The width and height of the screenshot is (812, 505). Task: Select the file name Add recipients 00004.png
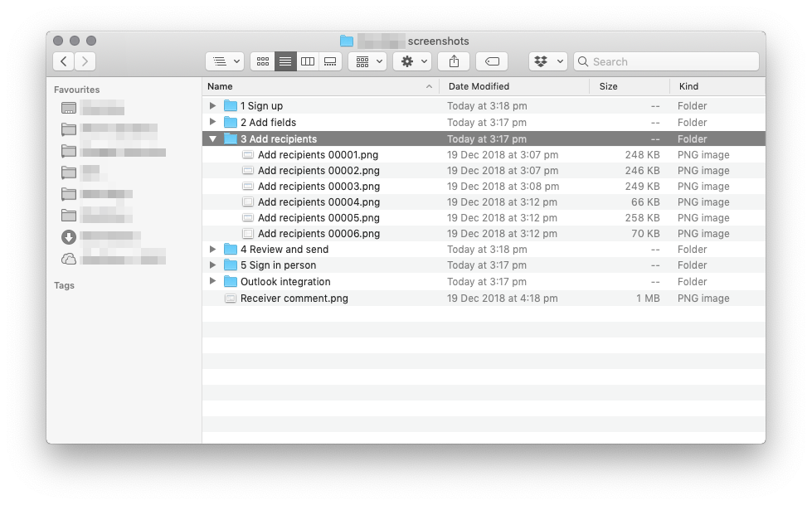pyautogui.click(x=318, y=202)
